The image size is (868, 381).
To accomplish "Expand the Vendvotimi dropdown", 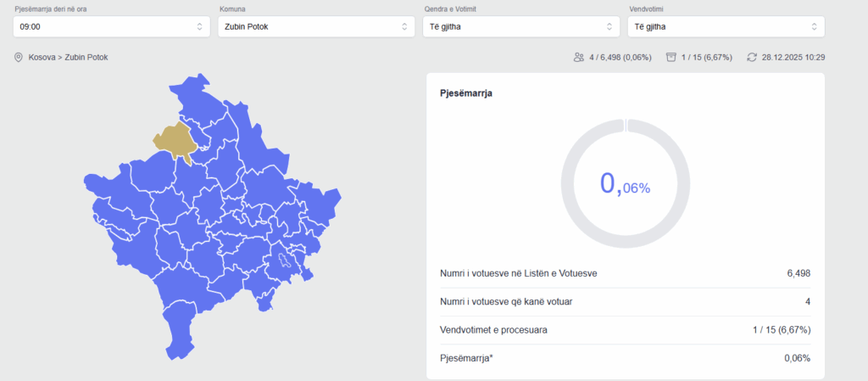I will click(x=726, y=26).
